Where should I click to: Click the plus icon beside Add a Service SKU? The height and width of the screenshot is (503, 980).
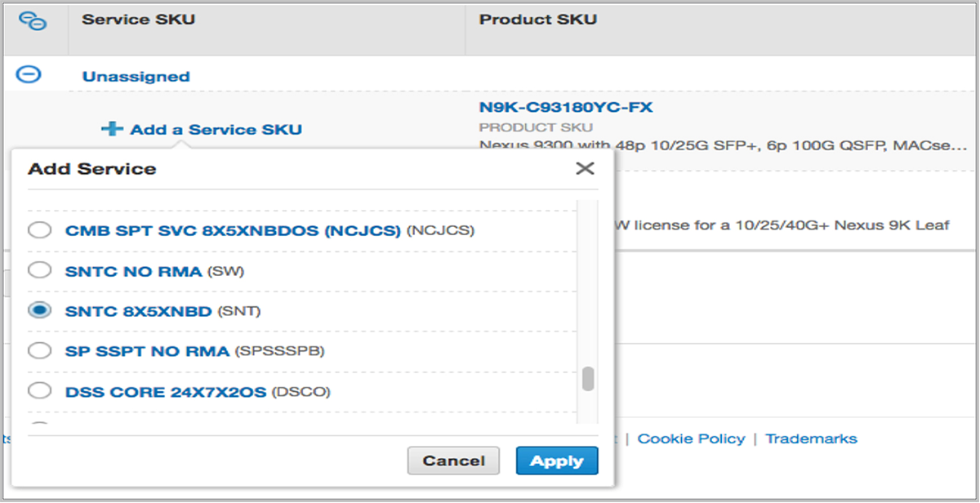tap(111, 129)
